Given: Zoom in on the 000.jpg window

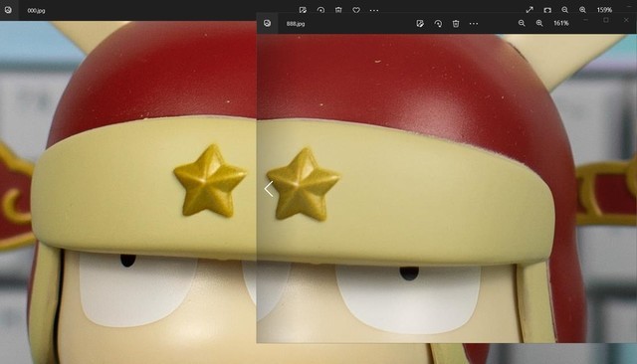Looking at the screenshot, I should coord(582,10).
